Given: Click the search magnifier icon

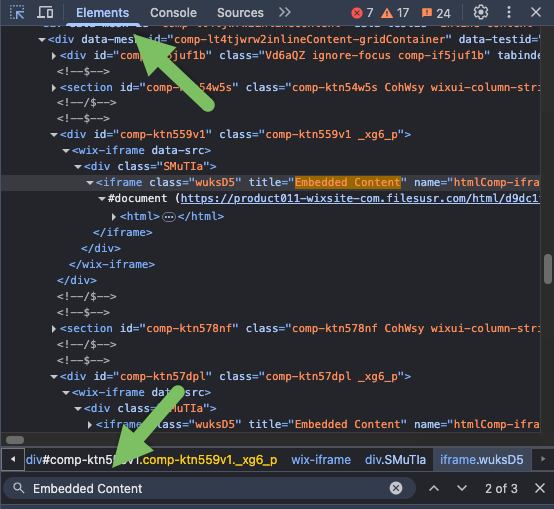Looking at the screenshot, I should (x=19, y=489).
